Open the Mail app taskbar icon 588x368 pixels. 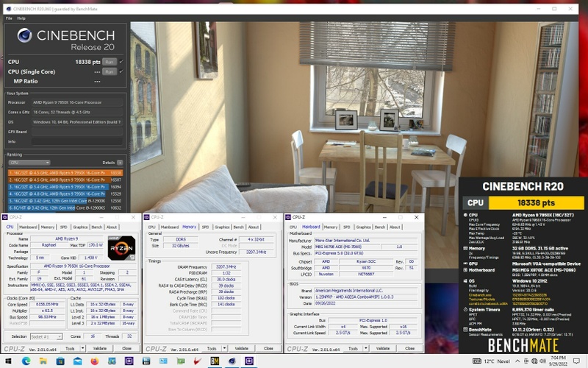coord(77,361)
